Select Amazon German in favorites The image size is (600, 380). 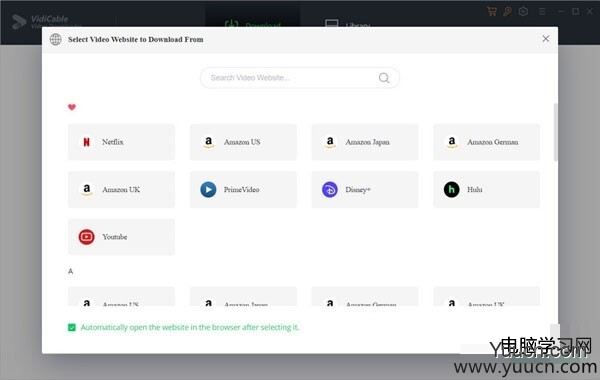tap(486, 142)
